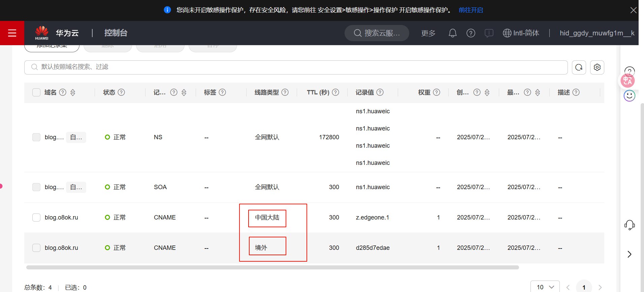Click the pink translate icon
The height and width of the screenshot is (292, 644).
[x=627, y=81]
